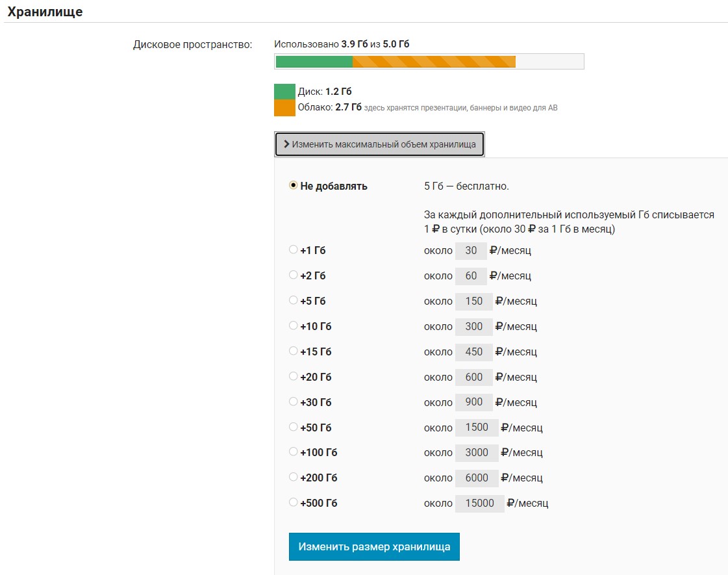
Task: Choose the +15 Гб storage option
Action: pyautogui.click(x=293, y=351)
